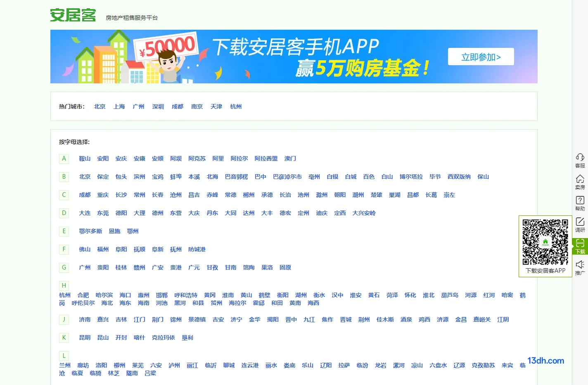This screenshot has height=385, width=588.
Task: Click the 立即参加 button on banner
Action: (481, 57)
